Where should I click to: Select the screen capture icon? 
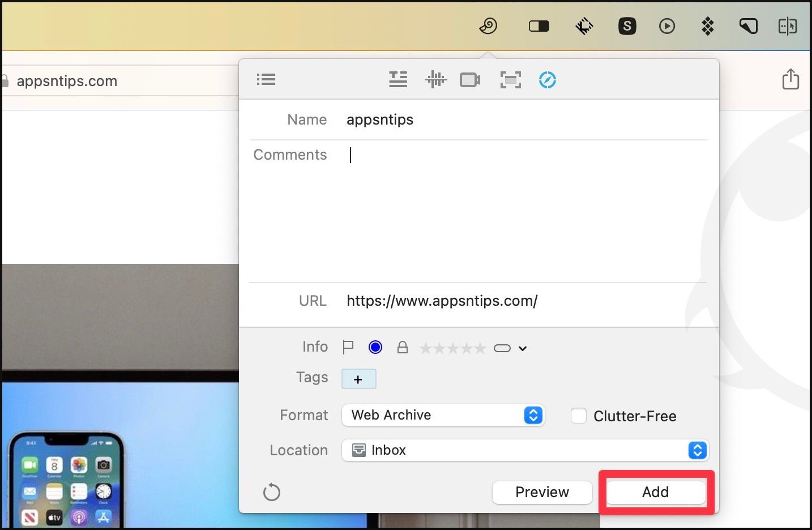510,80
